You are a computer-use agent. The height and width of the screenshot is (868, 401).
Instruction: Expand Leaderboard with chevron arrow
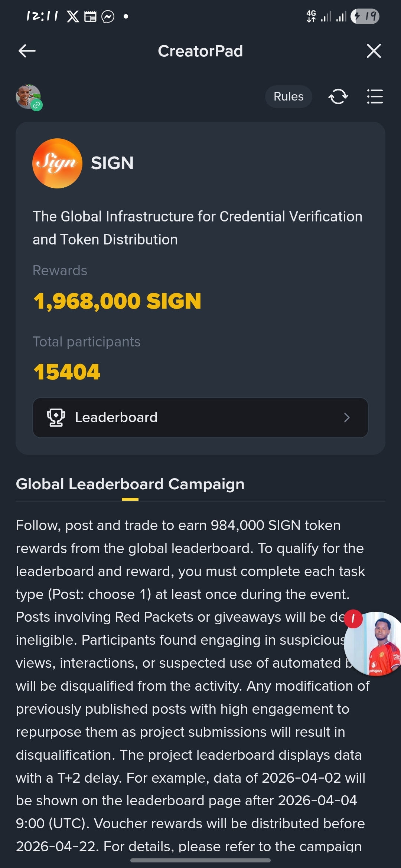[x=347, y=418]
